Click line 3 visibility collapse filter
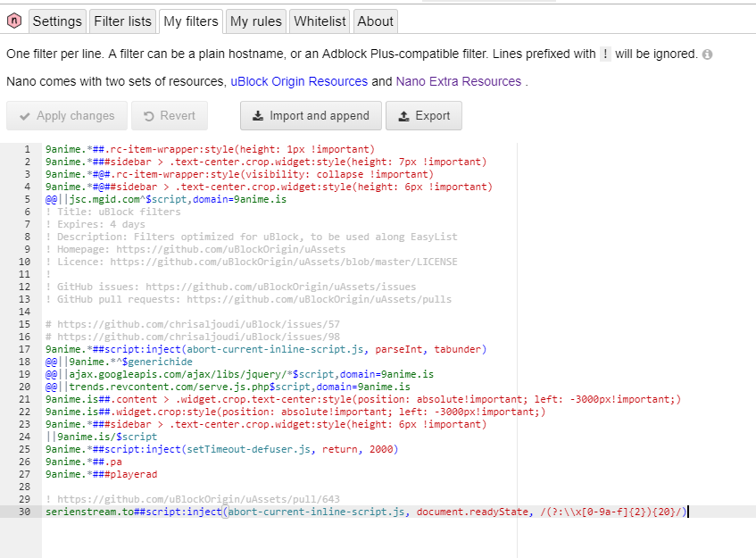The width and height of the screenshot is (756, 558). [239, 174]
